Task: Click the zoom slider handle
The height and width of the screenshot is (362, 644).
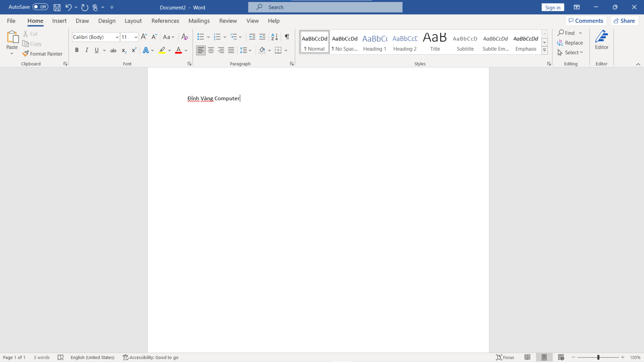Action: click(x=598, y=357)
